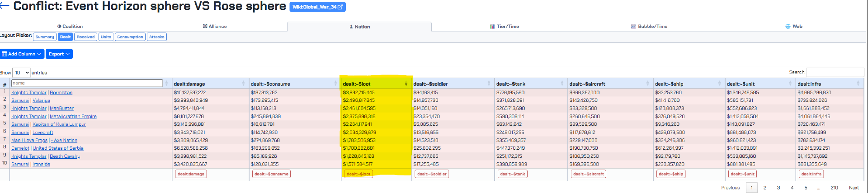Go back with the left arrow icon
The image size is (868, 193).
pos(5,6)
